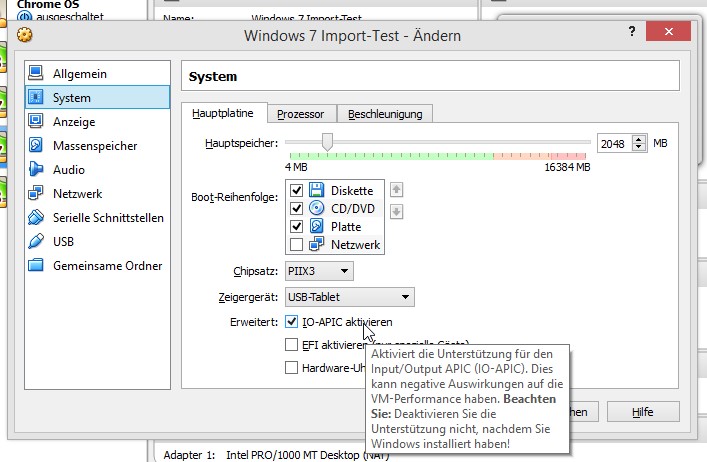Uncheck Platte in boot order
The width and height of the screenshot is (707, 462).
(x=296, y=226)
